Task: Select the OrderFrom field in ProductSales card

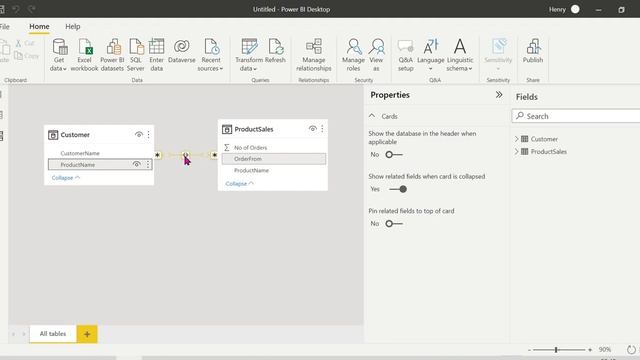Action: point(274,159)
